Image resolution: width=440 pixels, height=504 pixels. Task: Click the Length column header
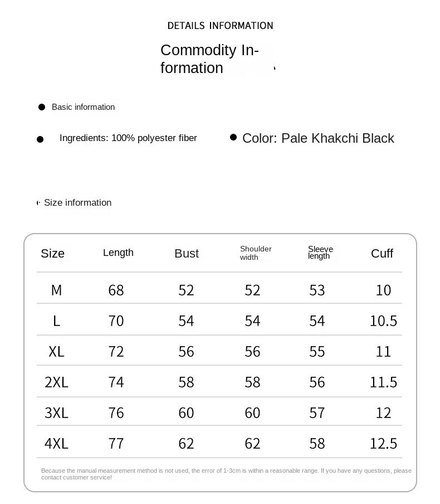118,253
